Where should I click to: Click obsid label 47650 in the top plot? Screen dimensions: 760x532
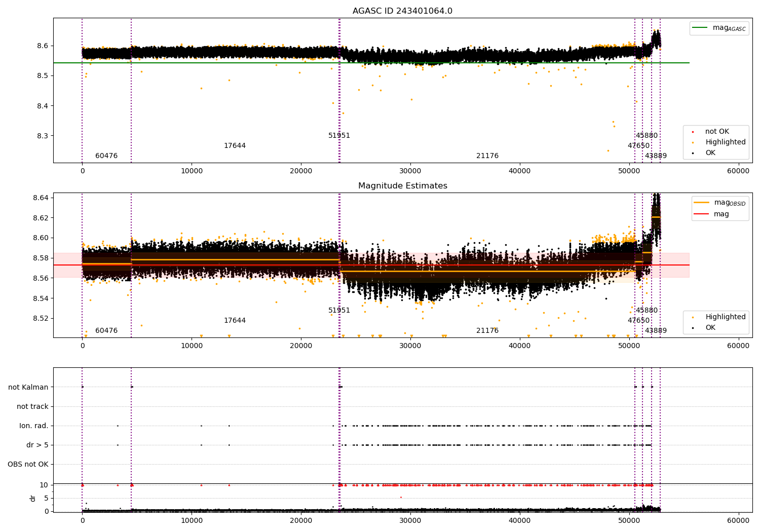pyautogui.click(x=638, y=146)
